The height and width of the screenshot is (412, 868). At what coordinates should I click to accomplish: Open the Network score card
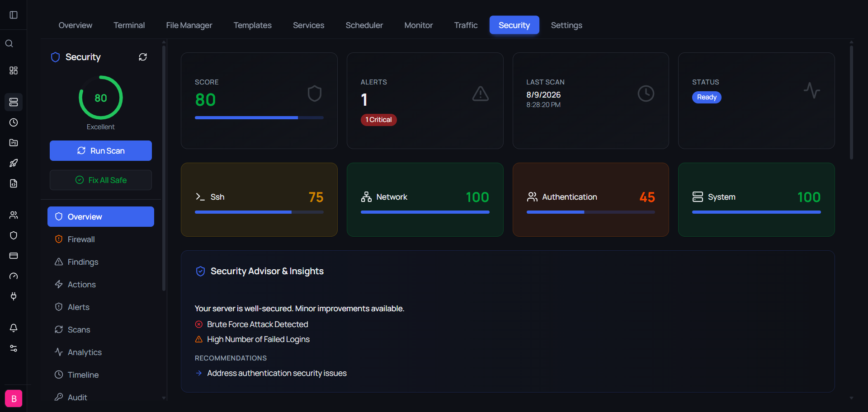(x=425, y=200)
